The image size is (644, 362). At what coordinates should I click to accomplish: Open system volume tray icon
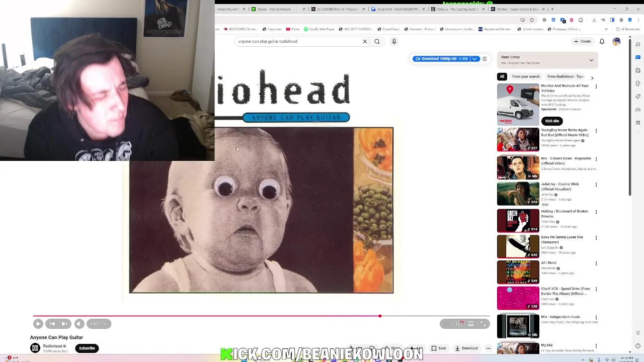pyautogui.click(x=613, y=359)
